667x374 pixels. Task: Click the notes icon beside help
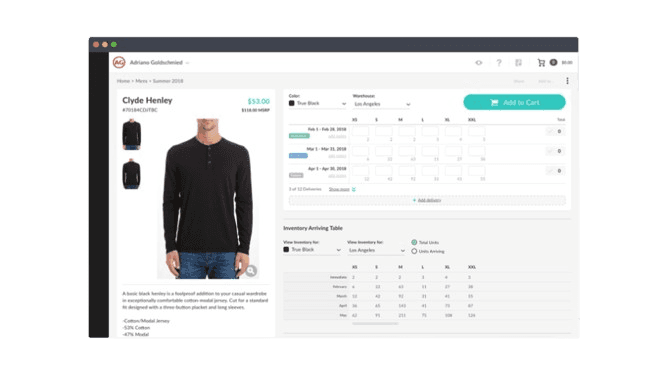tap(519, 63)
